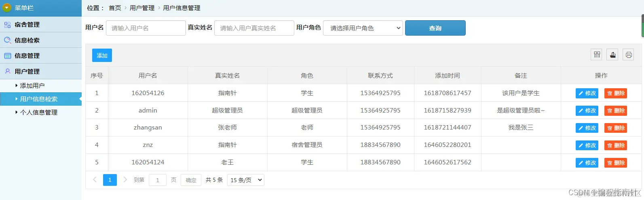Click the page vertical scrollbar
Image resolution: width=644 pixels, height=200 pixels.
pos(643,26)
